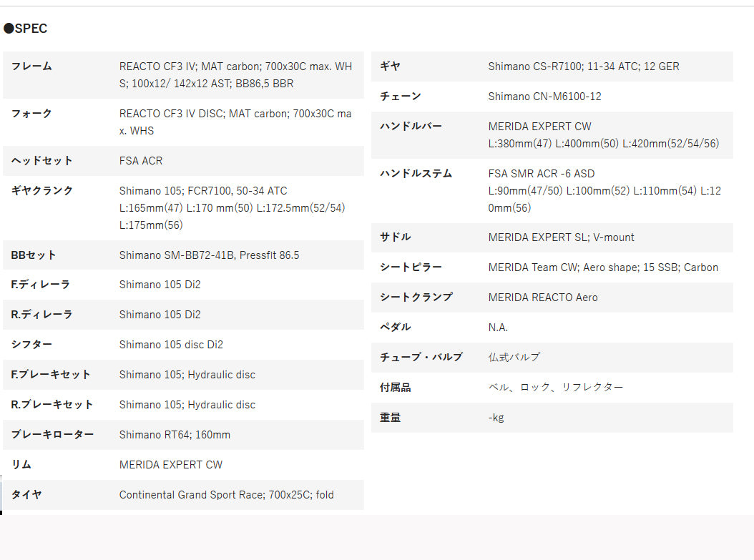
Task: Click the ブレーキローター row label
Action: pyautogui.click(x=52, y=435)
